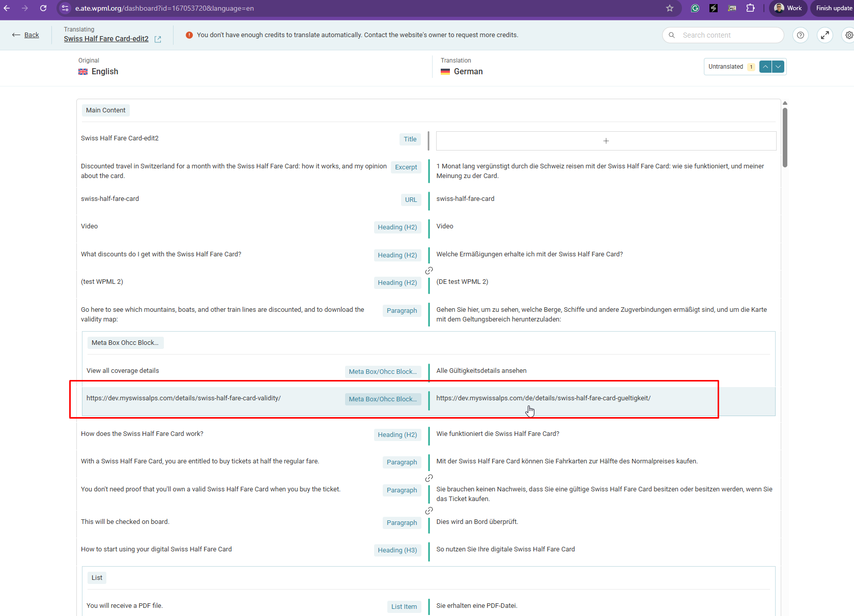Viewport: 854px width, 616px height.
Task: Jump to the next untranslated item with the down arrow
Action: coord(778,67)
